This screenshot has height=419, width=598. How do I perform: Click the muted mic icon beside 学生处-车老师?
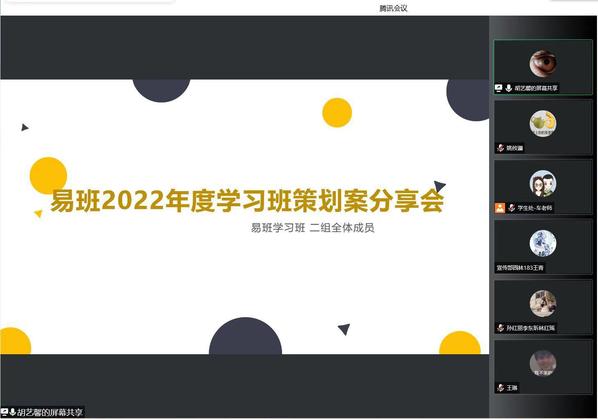pos(512,208)
